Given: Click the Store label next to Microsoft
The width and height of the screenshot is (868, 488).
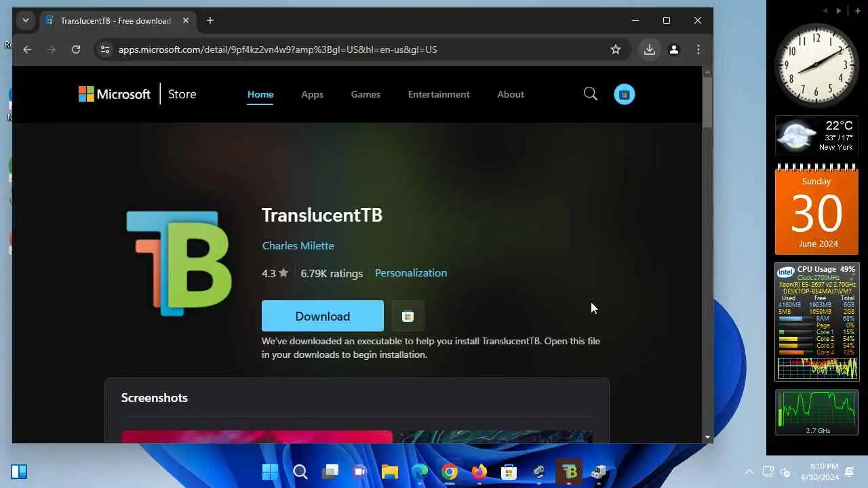Looking at the screenshot, I should [182, 94].
